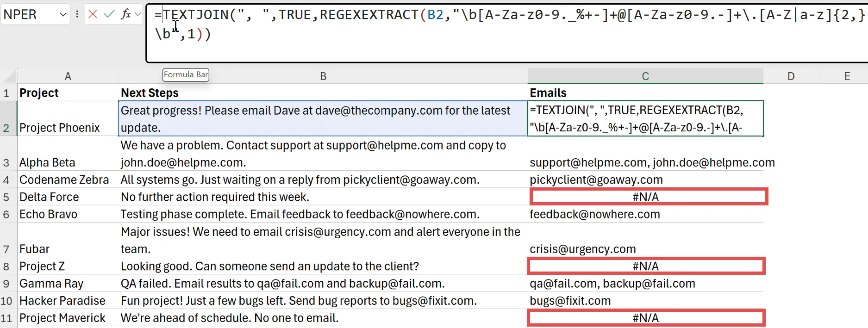Click emails cell pickyclient@goaway.com
The height and width of the screenshot is (328, 868).
click(645, 179)
